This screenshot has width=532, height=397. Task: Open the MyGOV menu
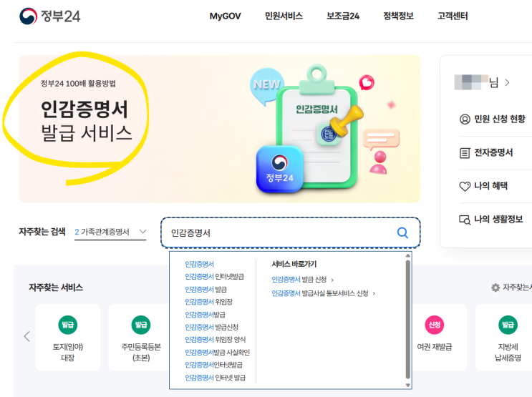[x=225, y=16]
